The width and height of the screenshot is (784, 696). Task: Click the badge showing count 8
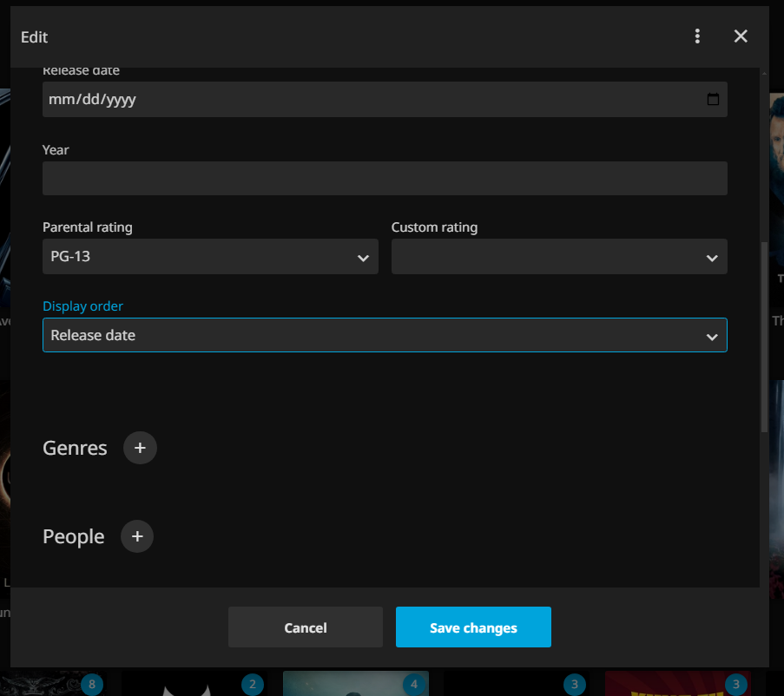(92, 685)
